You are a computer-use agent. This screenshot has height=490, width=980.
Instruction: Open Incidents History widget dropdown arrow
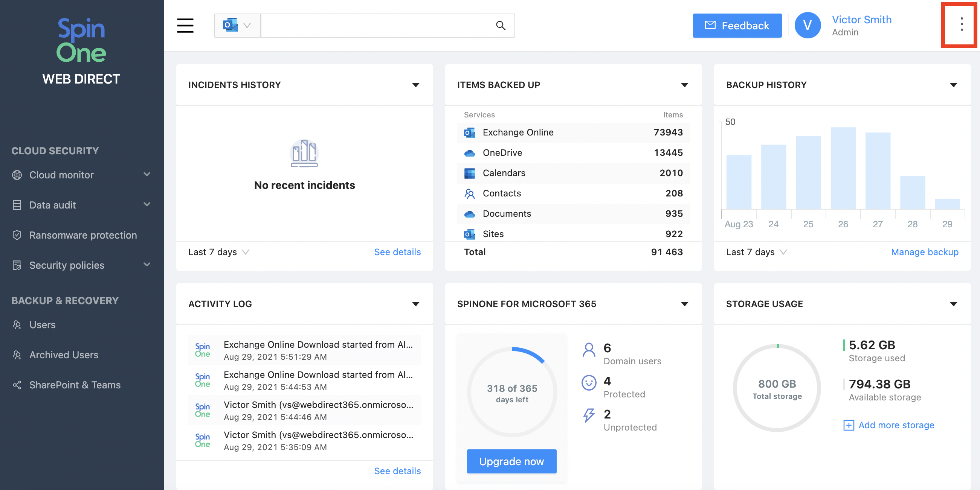coord(415,85)
